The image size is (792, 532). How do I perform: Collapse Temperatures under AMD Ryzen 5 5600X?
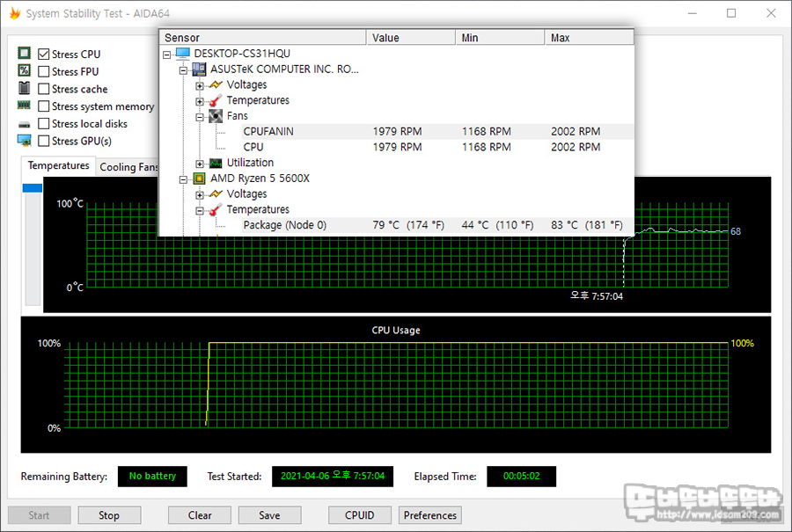click(x=200, y=210)
